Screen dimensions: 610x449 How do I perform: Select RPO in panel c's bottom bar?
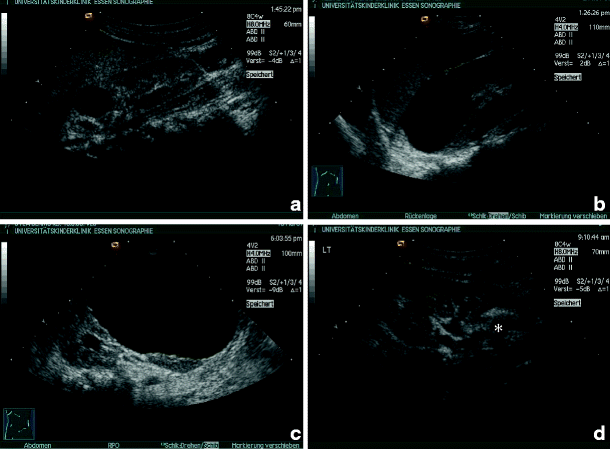point(113,445)
